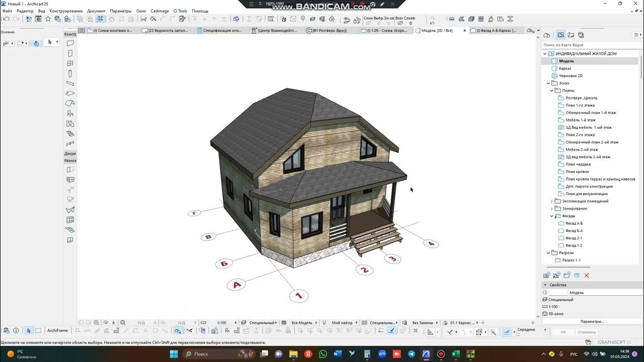This screenshot has height=362, width=644.
Task: Click the Undo arrow in top toolbar
Action: (x=6, y=19)
